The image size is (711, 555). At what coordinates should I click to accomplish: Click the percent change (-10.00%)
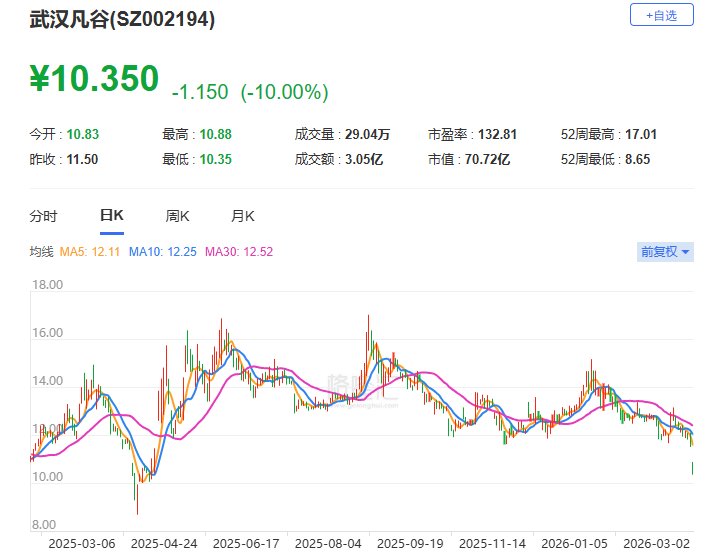[284, 92]
